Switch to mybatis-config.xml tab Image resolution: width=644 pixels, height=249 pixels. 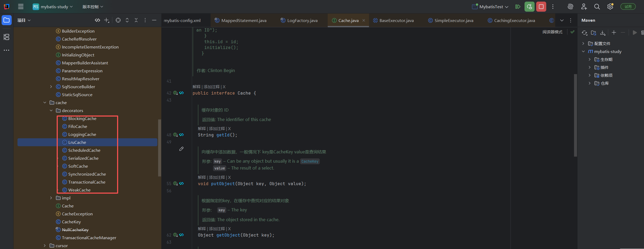pyautogui.click(x=182, y=20)
